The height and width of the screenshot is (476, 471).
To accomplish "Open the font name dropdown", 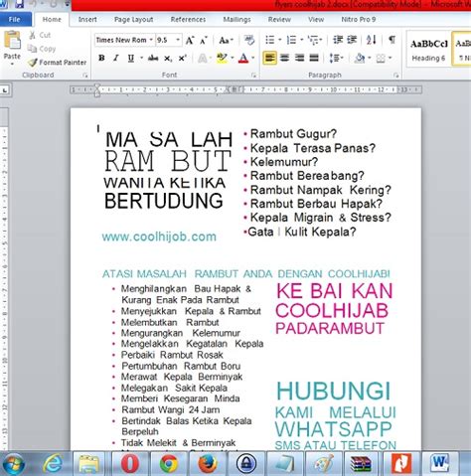I will (x=151, y=40).
